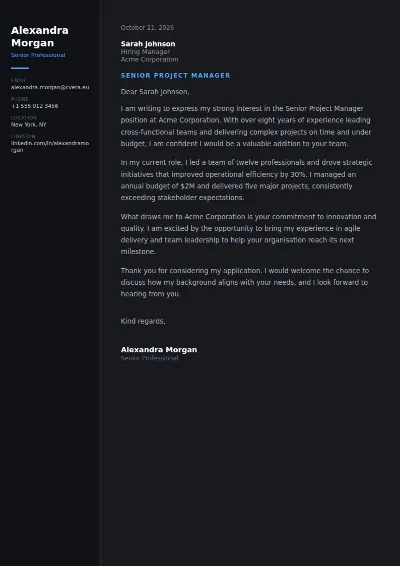
Task: Click the email address alexandra.morgan@cvera.eu
Action: (50, 87)
